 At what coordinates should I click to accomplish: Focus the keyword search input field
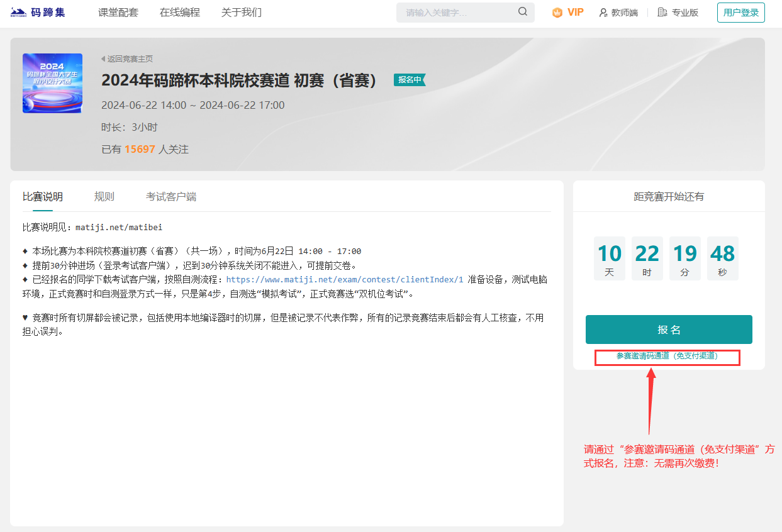tap(459, 13)
